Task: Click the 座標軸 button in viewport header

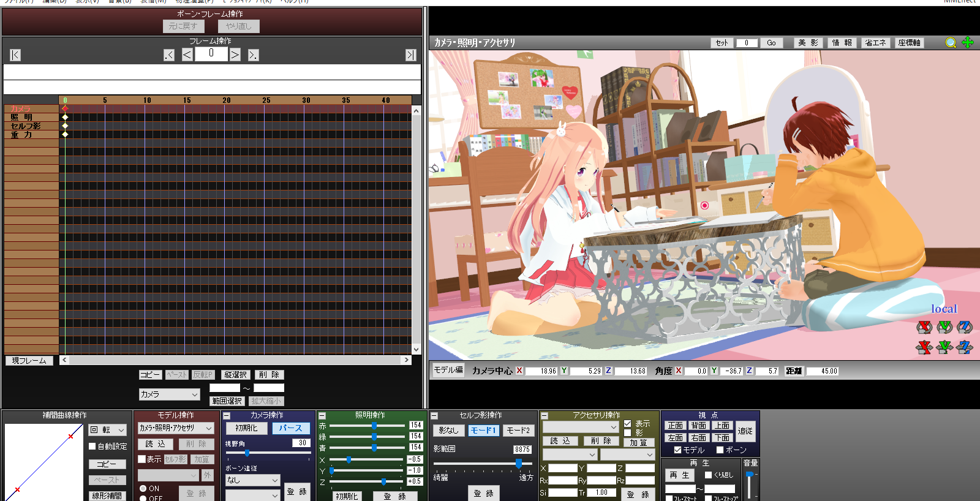Action: 909,43
